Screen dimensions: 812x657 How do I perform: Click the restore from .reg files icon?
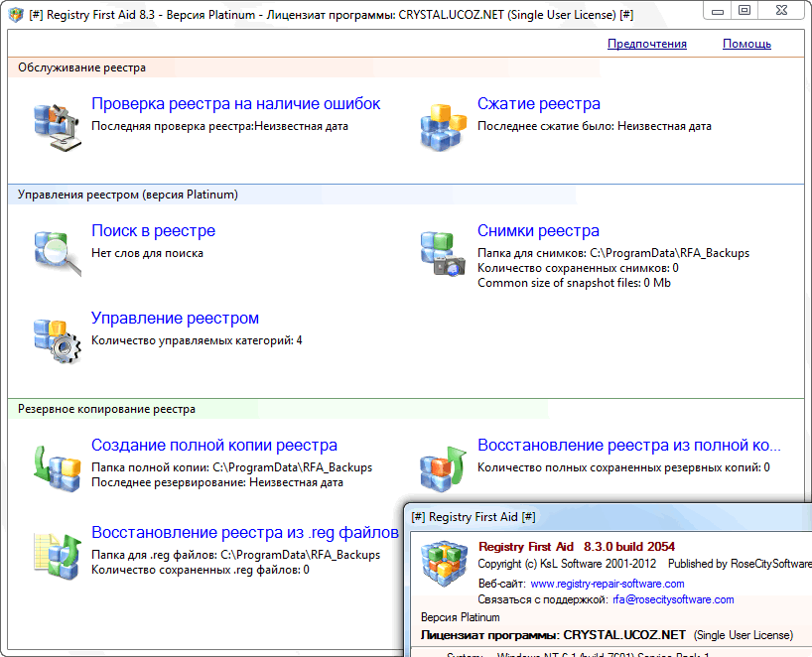58,556
